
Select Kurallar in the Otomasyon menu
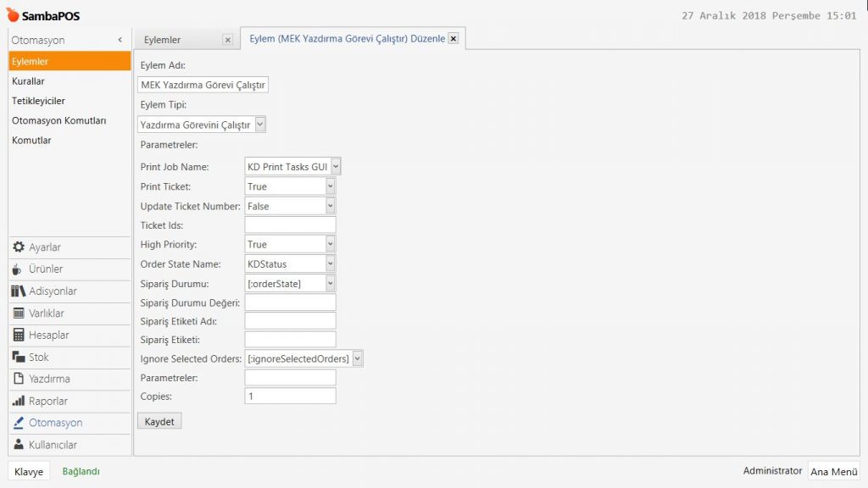(28, 81)
